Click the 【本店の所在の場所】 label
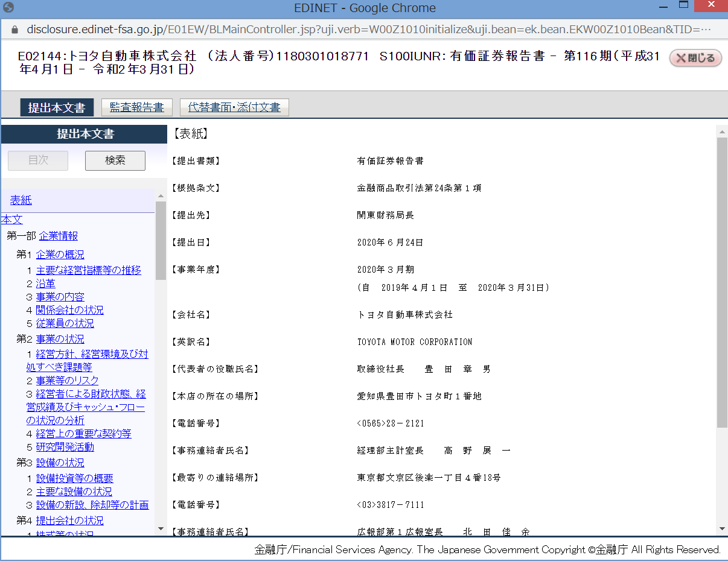 215,396
